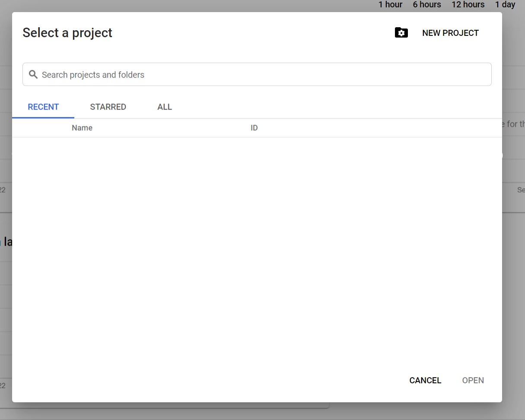Cancel the Select a project dialog

pos(425,380)
